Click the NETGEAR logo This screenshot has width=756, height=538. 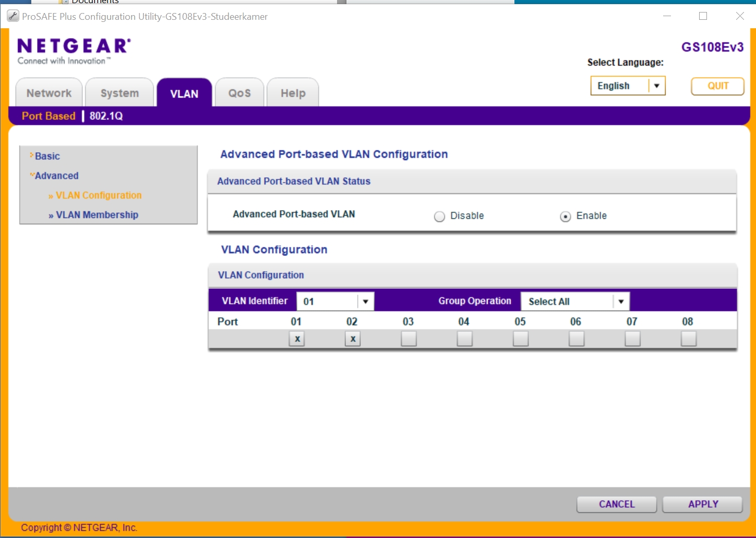tap(74, 51)
